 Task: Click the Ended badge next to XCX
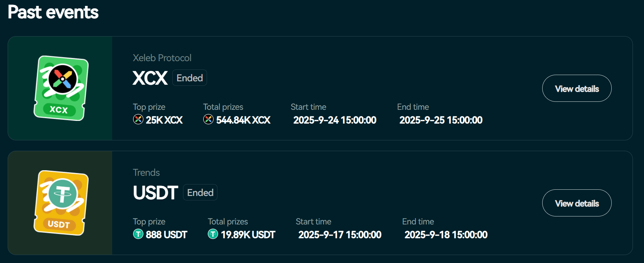190,78
